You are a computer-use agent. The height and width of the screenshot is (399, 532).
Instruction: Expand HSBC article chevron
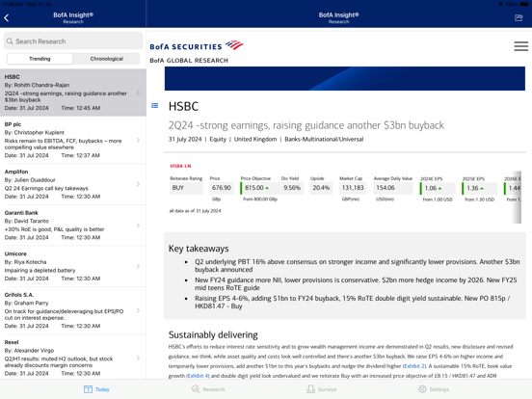coord(138,93)
